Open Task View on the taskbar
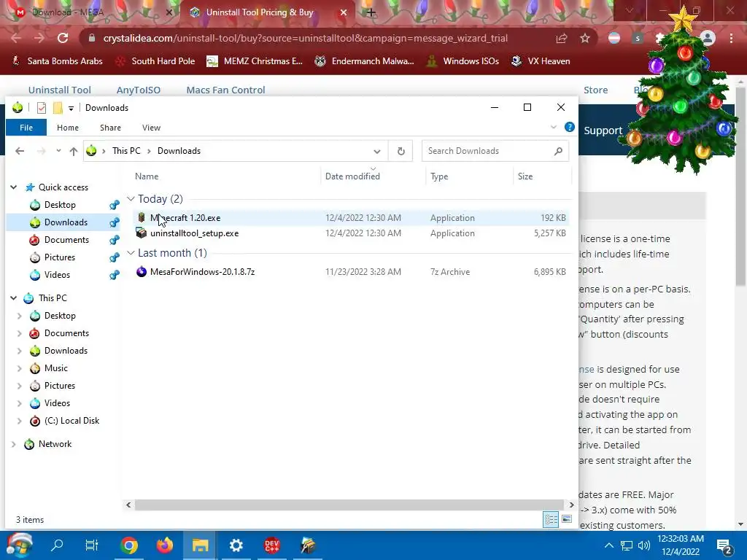Image resolution: width=747 pixels, height=560 pixels. 91,545
